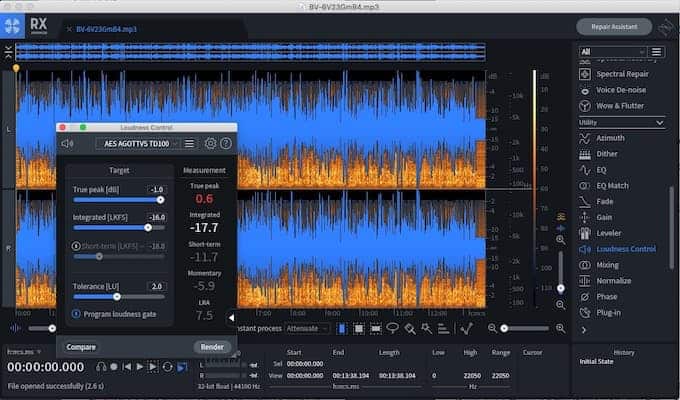The image size is (680, 400).
Task: Open the All module filter dropdown
Action: pyautogui.click(x=612, y=52)
